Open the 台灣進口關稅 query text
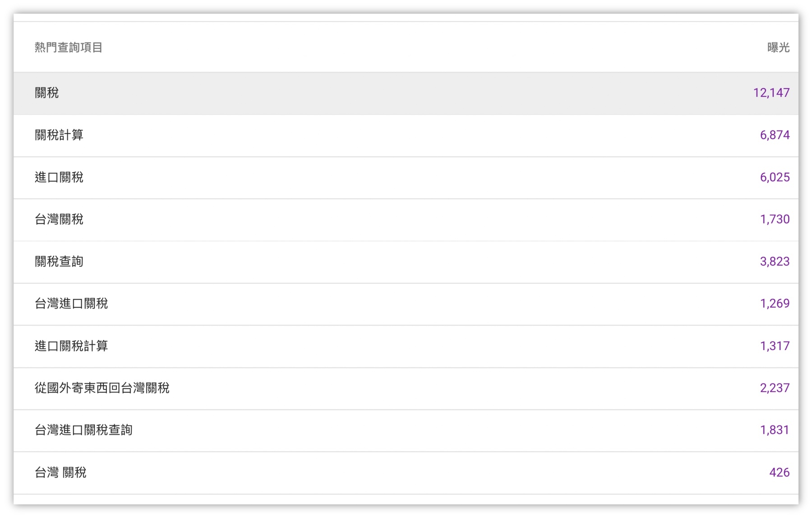 (71, 304)
